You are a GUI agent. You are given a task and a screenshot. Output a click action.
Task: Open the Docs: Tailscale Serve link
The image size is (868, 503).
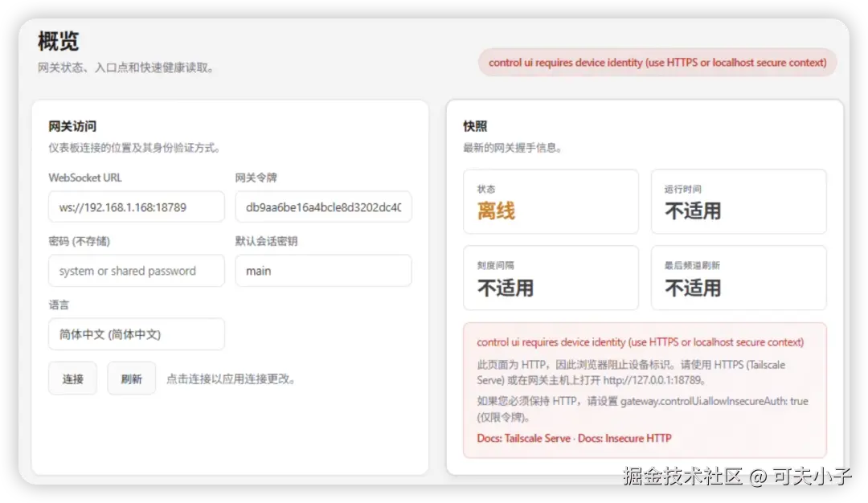(x=523, y=438)
